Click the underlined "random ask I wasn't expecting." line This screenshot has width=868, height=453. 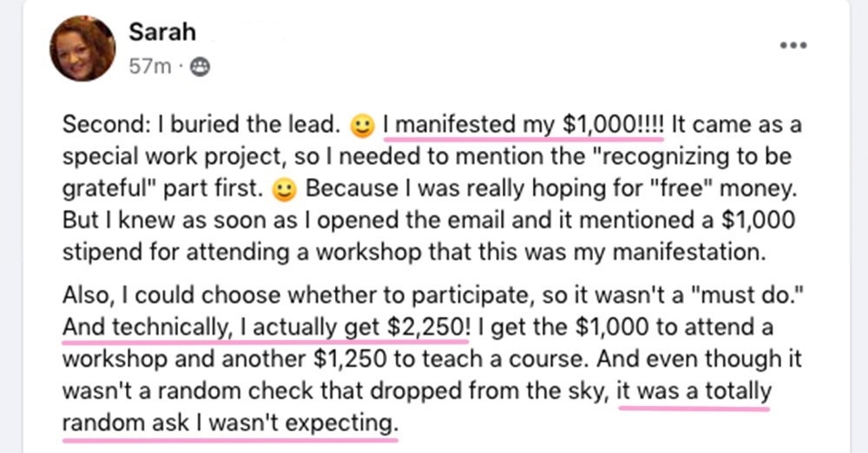230,423
